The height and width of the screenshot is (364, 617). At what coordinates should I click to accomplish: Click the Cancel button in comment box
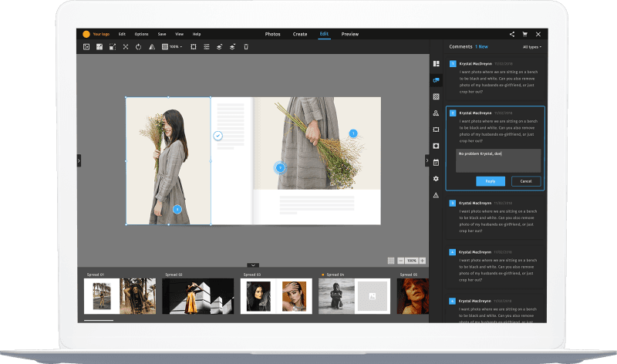(526, 181)
